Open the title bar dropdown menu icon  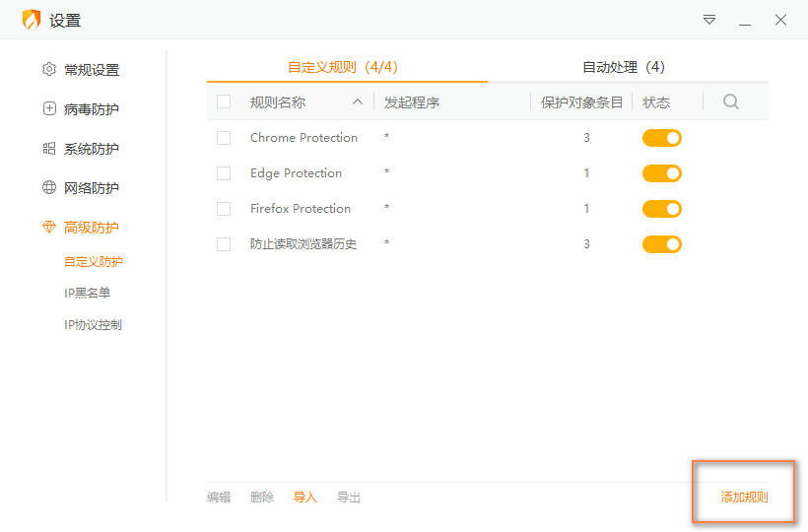point(709,20)
